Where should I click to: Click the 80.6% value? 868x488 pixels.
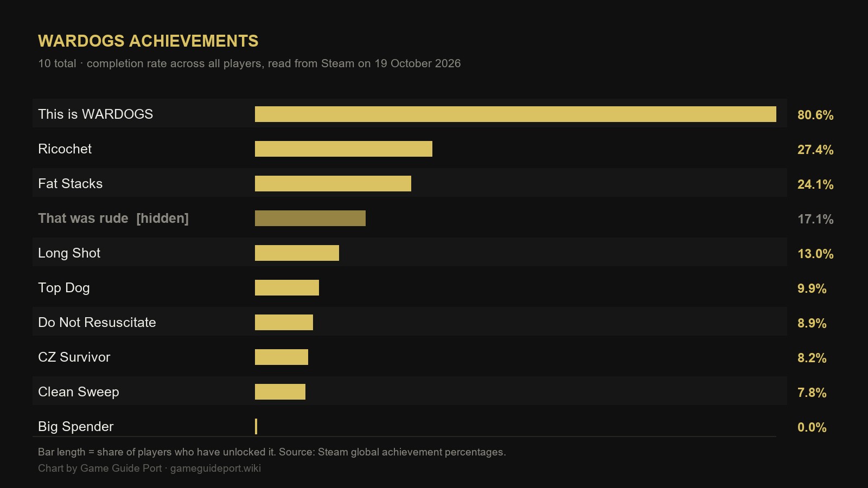point(815,115)
